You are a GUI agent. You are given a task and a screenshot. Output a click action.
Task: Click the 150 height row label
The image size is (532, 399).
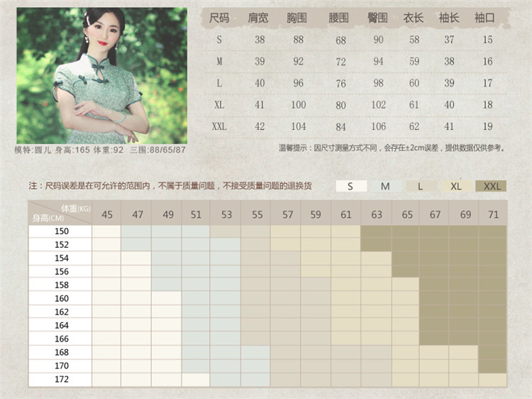(x=62, y=231)
